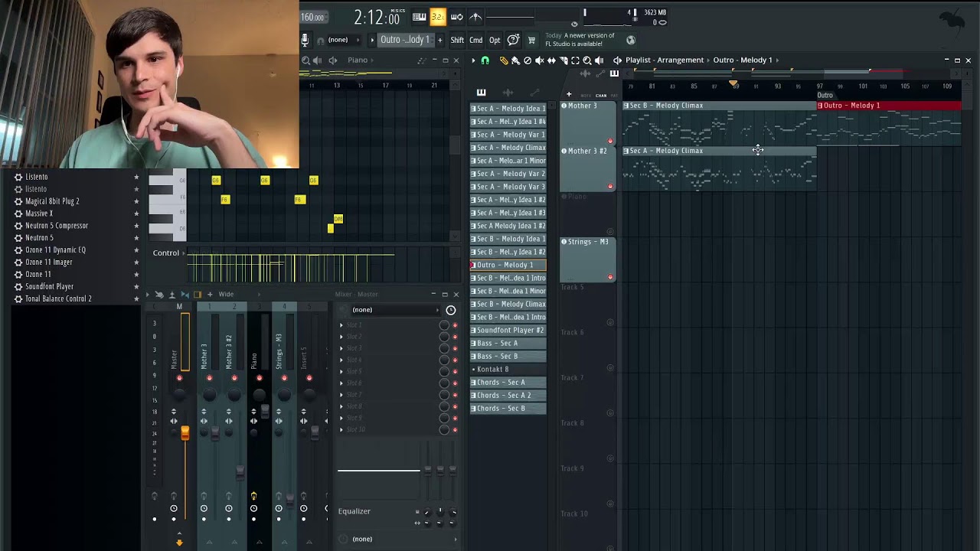Screen dimensions: 980x551
Task: Open the typing keyboard to piano icon
Action: tap(420, 17)
